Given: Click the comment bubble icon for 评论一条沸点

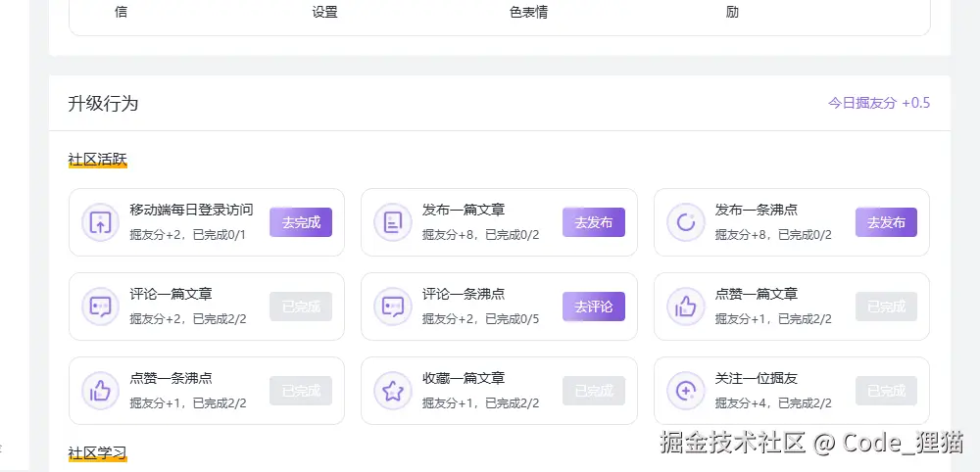Looking at the screenshot, I should point(393,307).
